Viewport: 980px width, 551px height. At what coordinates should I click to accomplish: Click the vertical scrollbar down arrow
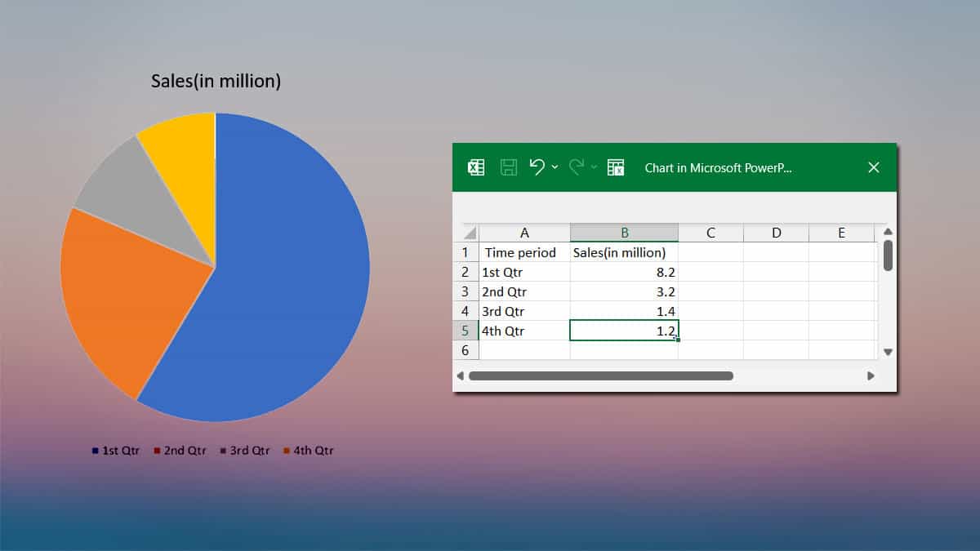pyautogui.click(x=888, y=352)
